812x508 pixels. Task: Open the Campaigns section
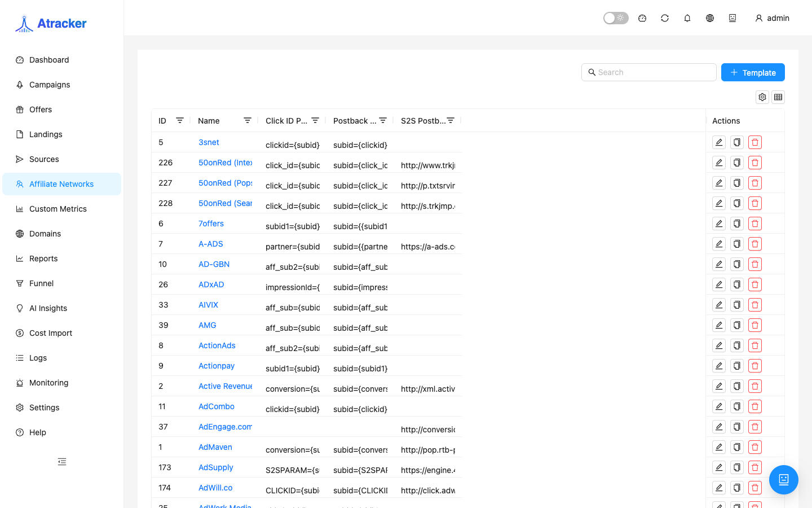62,85
